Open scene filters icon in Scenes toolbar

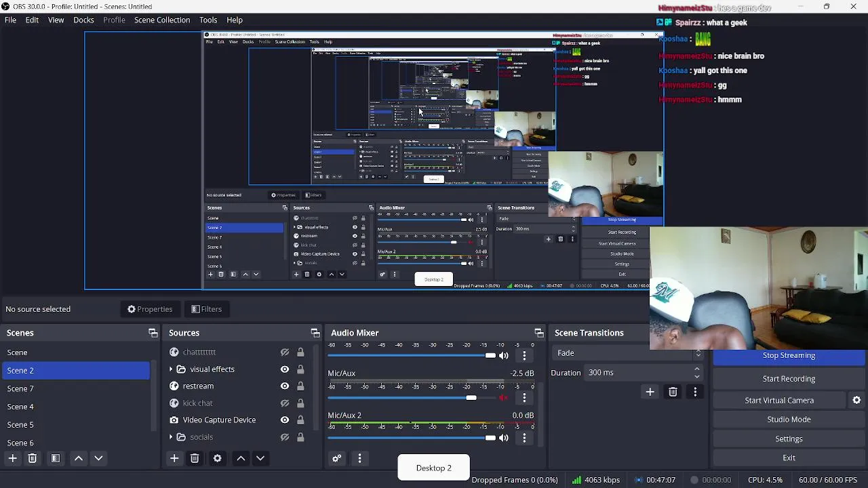pos(56,458)
